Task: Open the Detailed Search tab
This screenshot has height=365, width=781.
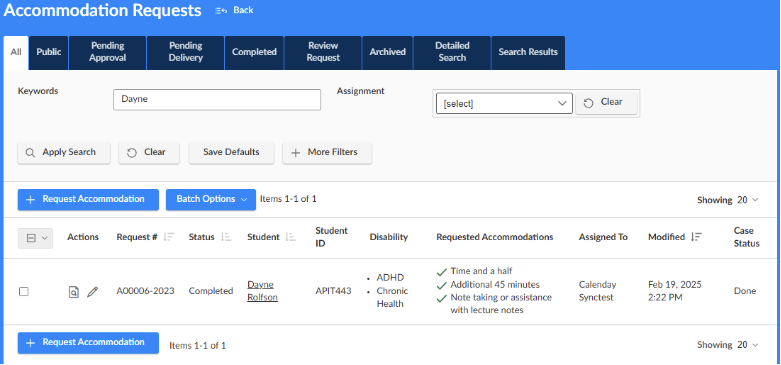Action: point(452,52)
